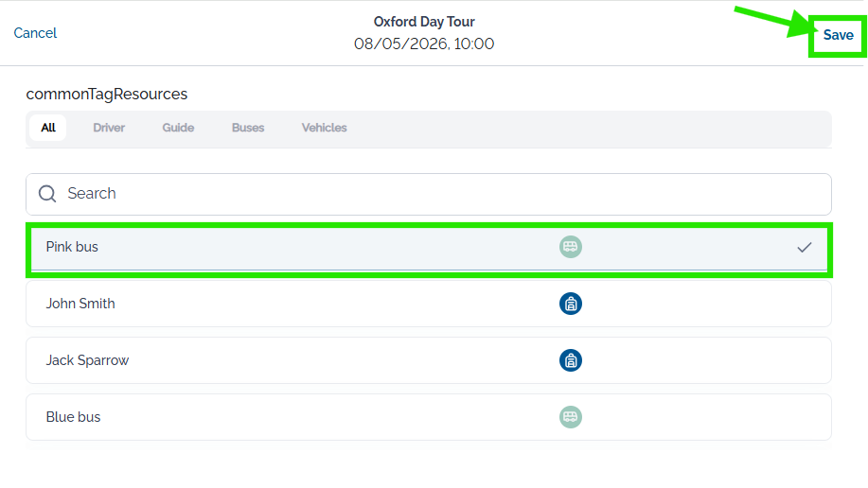Click the bus icon on Blue bus row

coord(570,417)
